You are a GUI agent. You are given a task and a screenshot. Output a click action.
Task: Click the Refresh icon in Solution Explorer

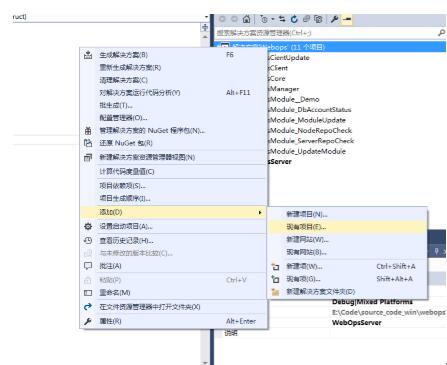(x=294, y=19)
